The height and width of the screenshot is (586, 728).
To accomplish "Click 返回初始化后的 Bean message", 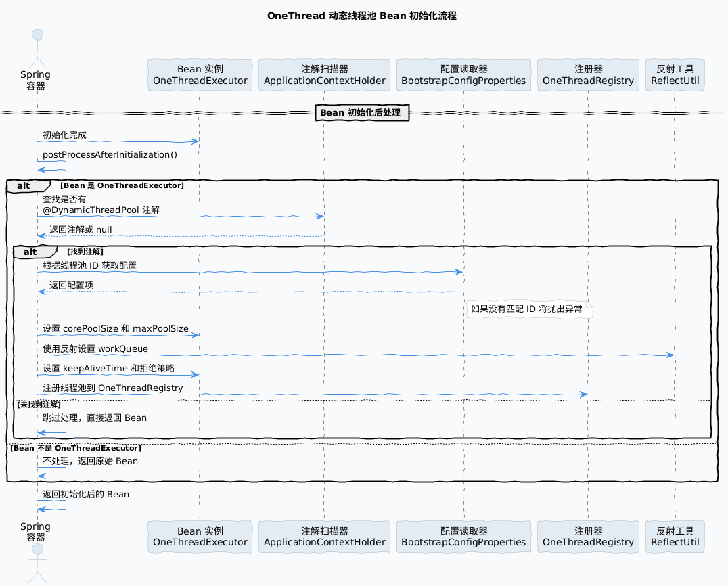I will (86, 495).
